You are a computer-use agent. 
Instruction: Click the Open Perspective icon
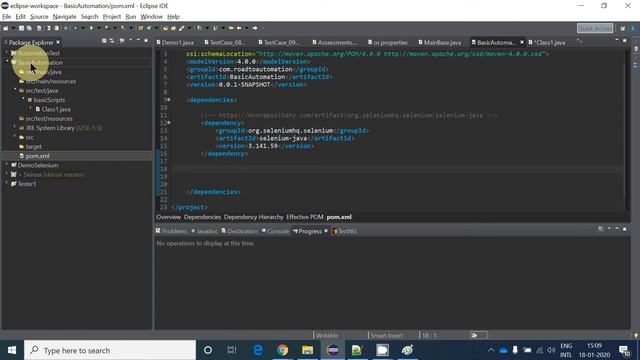tap(623, 28)
